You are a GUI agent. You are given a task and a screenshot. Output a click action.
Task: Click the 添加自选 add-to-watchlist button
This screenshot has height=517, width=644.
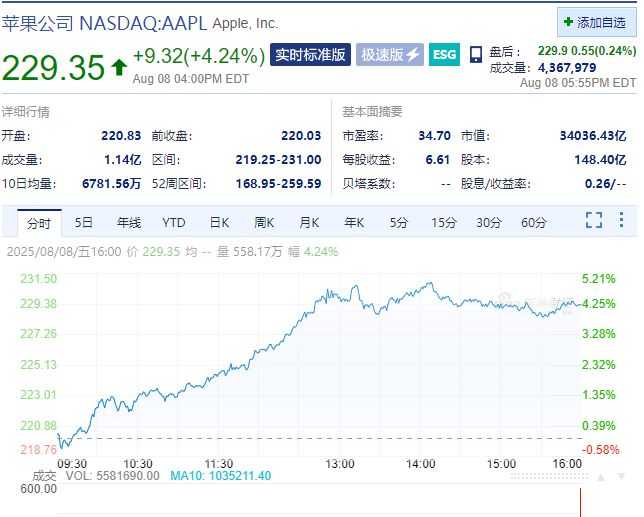[596, 22]
